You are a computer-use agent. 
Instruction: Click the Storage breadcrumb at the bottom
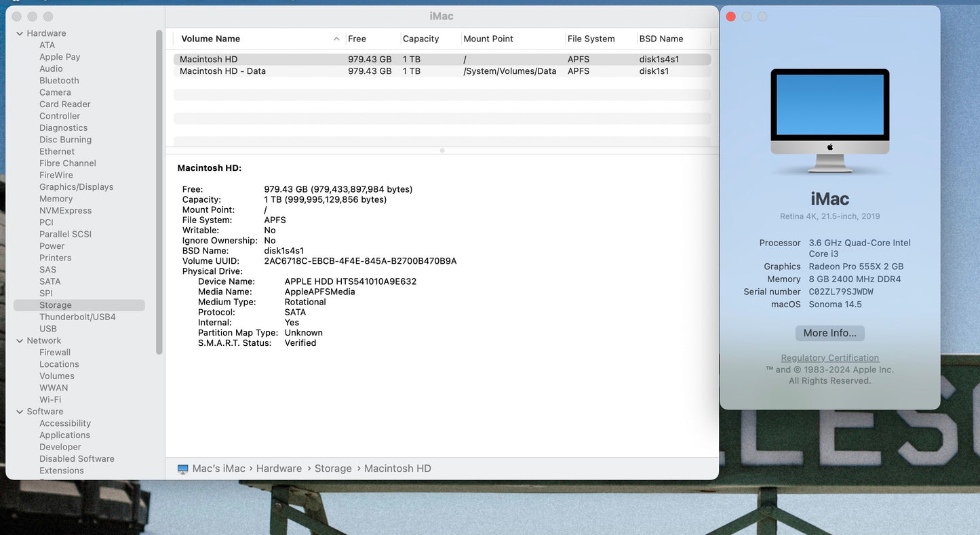coord(333,468)
